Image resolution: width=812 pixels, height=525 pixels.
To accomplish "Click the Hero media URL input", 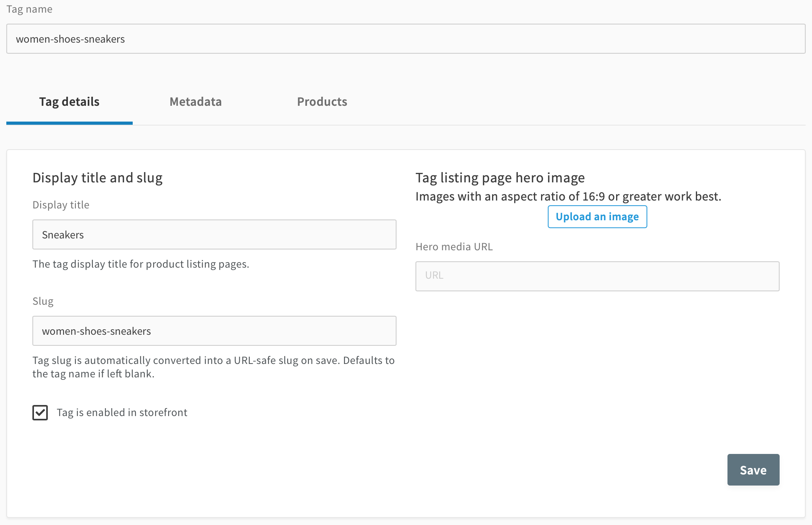I will pos(597,276).
